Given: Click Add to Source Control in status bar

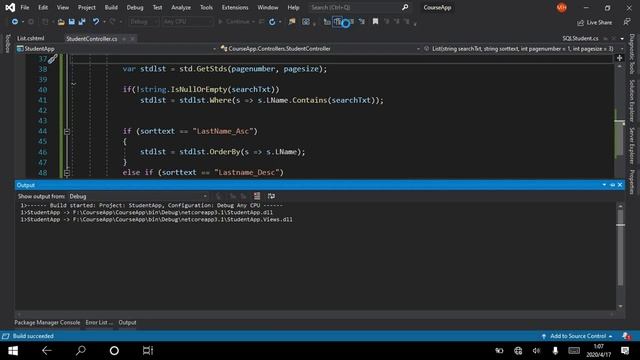Looking at the screenshot, I should click(x=577, y=336).
